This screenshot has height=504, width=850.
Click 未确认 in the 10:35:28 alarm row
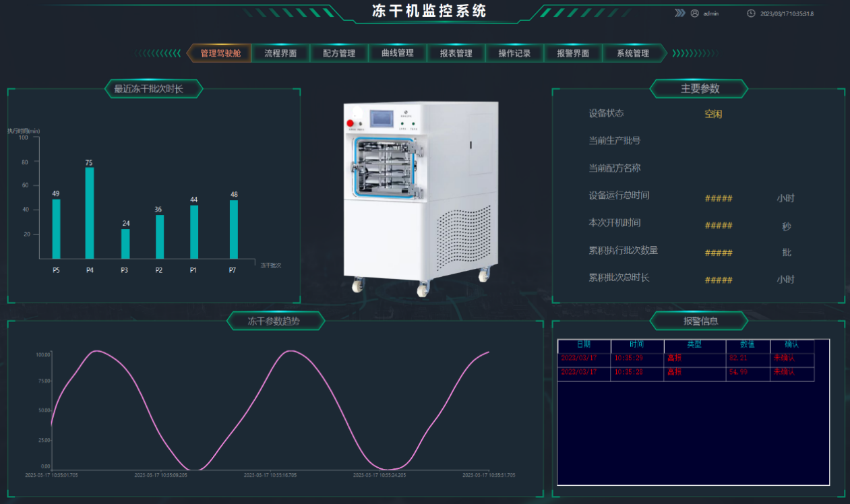[x=785, y=372]
